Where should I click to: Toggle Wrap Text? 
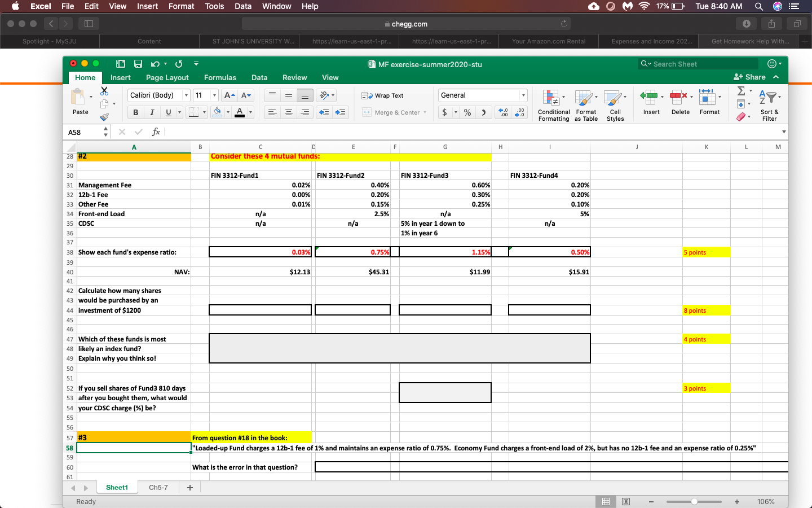(x=383, y=95)
